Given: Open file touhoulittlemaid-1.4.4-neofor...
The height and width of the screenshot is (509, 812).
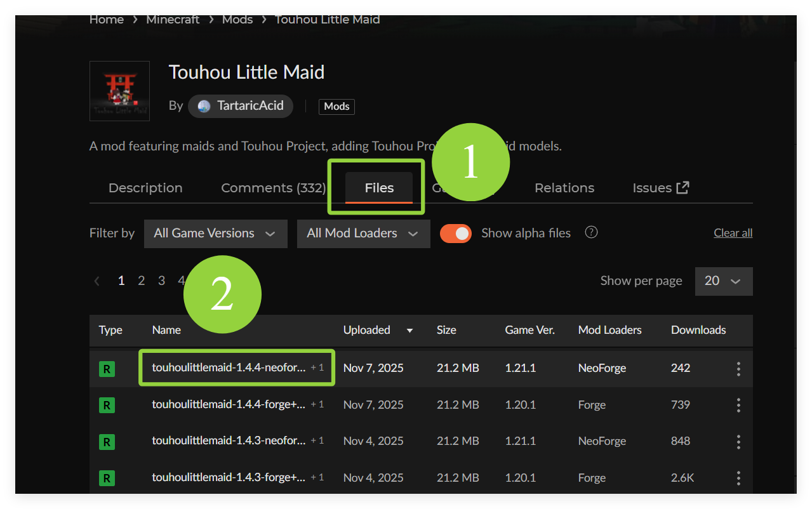Looking at the screenshot, I should 229,367.
